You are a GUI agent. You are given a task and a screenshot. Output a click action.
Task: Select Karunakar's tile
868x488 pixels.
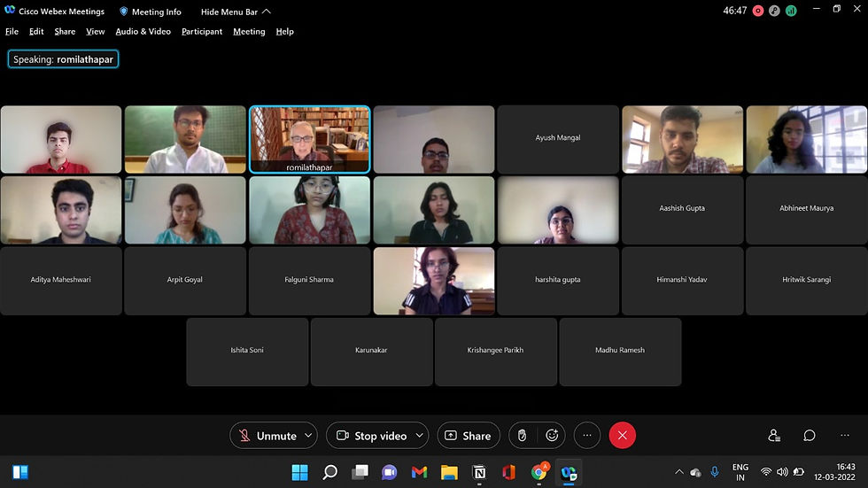coord(371,352)
